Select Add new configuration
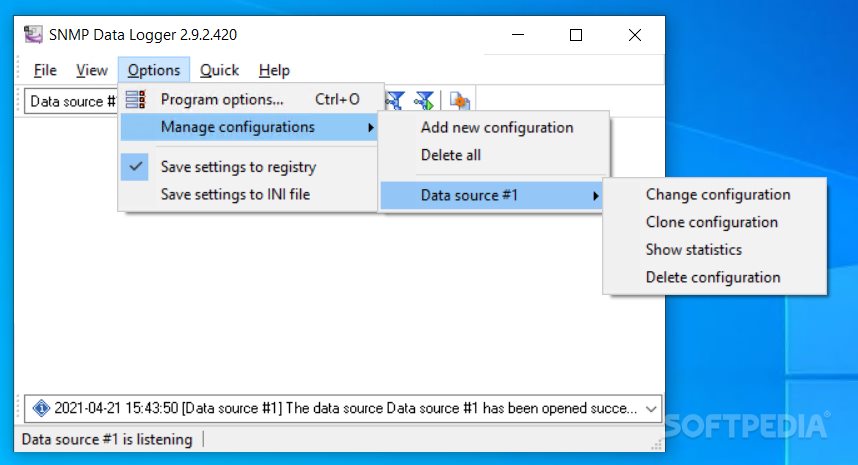The image size is (858, 465). click(495, 127)
